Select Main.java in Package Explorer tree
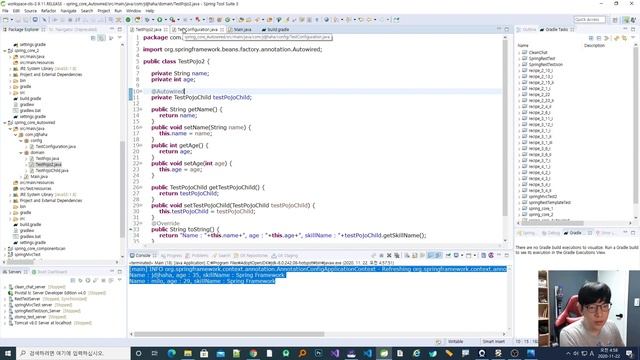Screen dimensions: 640x360 (39, 177)
